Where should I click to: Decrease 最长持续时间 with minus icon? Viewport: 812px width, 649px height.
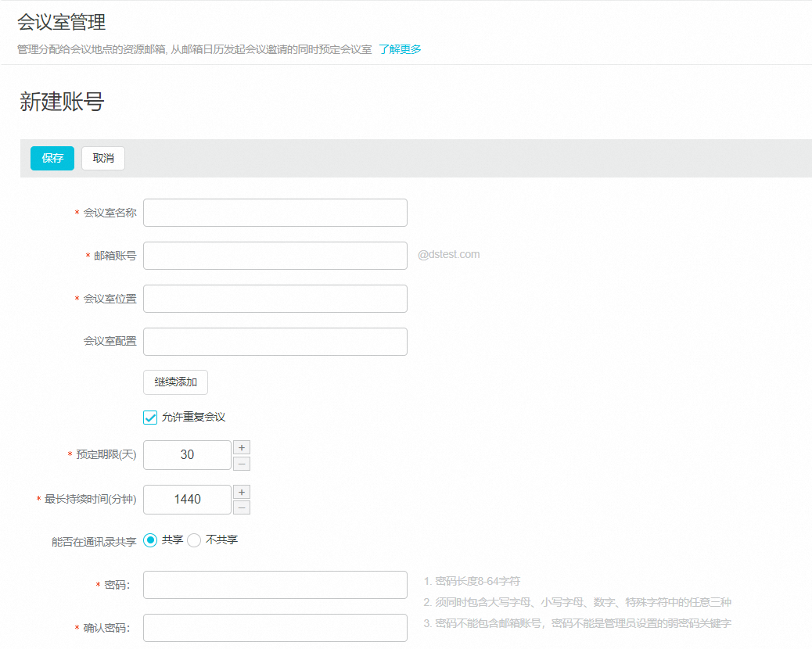[x=243, y=508]
